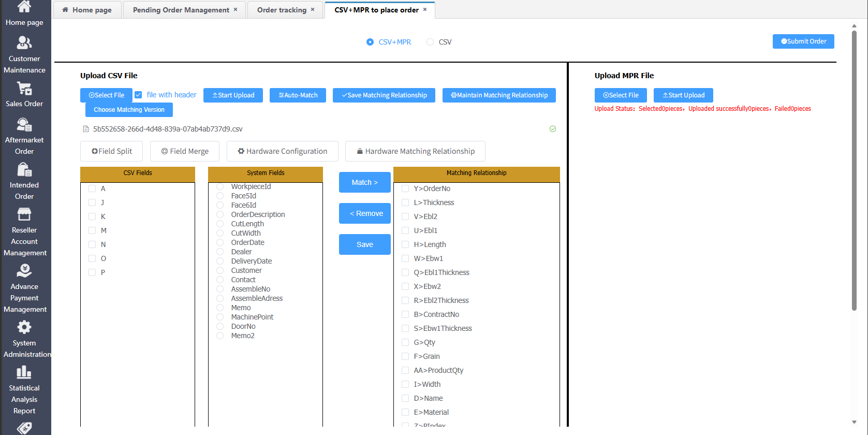The height and width of the screenshot is (435, 868).
Task: Click the page vertical scrollbar
Action: click(854, 171)
